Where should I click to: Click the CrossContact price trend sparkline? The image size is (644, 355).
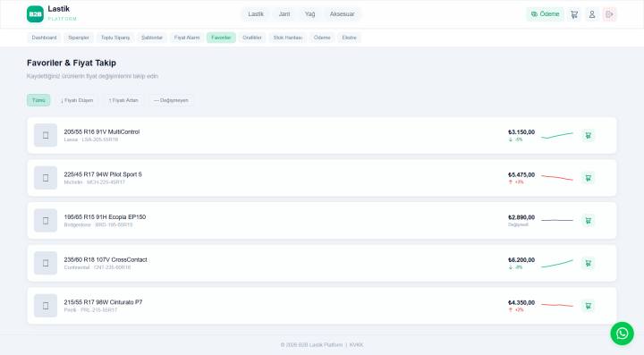(557, 264)
